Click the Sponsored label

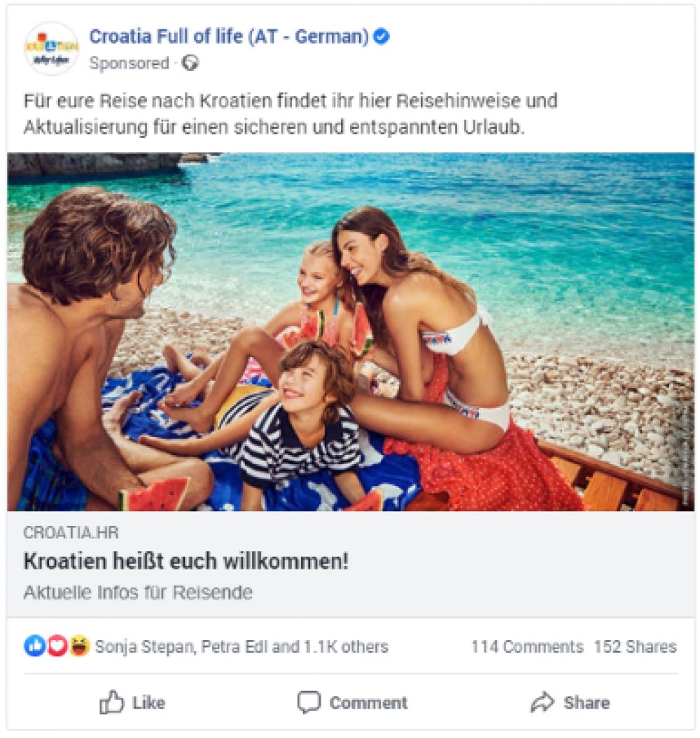coord(129,63)
